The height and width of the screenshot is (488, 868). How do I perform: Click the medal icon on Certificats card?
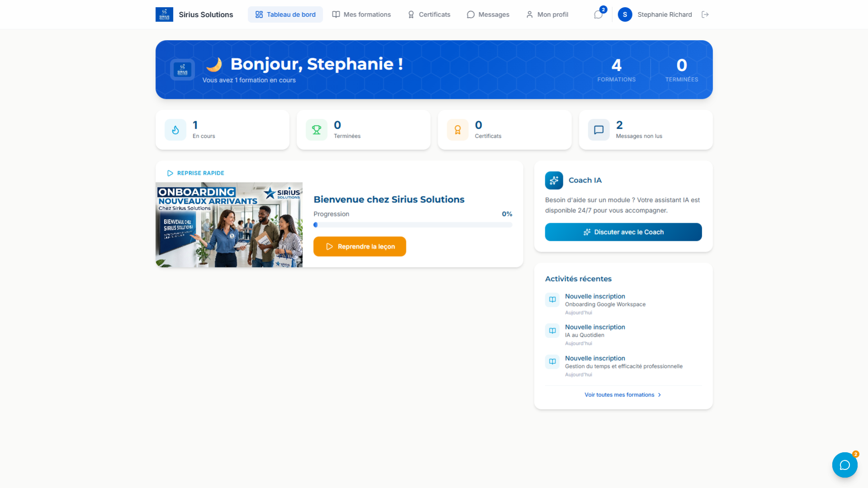(x=458, y=130)
